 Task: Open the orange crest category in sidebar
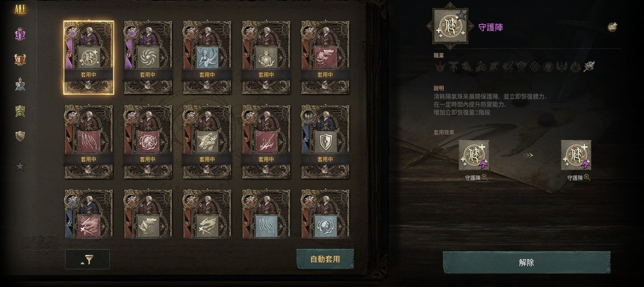(x=20, y=59)
